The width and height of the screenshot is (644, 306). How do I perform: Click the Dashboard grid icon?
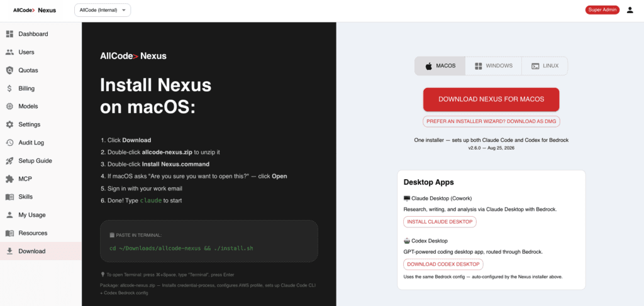(x=10, y=34)
